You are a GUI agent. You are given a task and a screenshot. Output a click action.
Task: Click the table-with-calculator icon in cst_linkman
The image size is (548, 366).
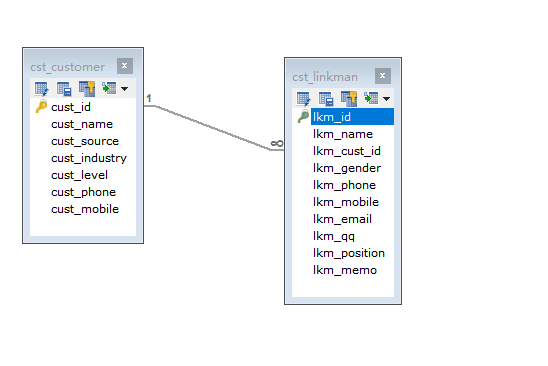(x=326, y=99)
